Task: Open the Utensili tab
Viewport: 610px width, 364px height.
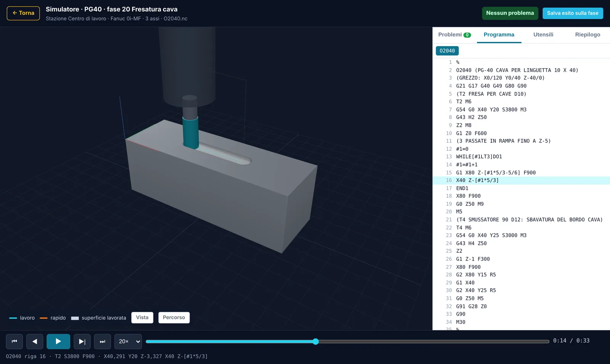Action: point(543,35)
